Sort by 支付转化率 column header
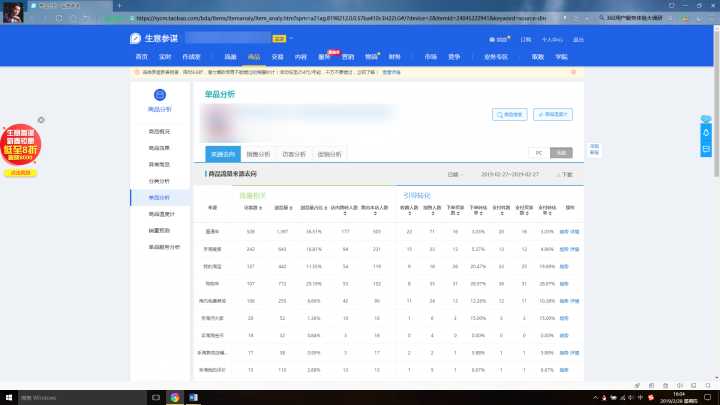Image resolution: width=720 pixels, height=405 pixels. pos(547,208)
